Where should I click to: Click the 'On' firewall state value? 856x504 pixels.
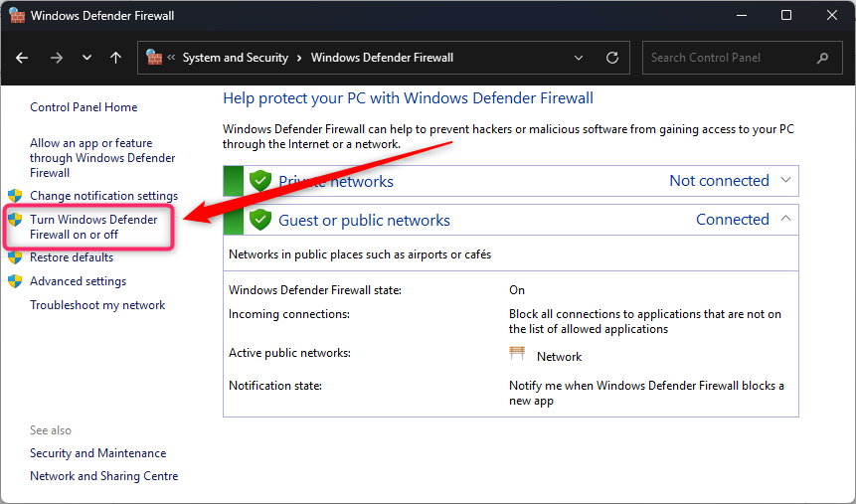pos(516,290)
